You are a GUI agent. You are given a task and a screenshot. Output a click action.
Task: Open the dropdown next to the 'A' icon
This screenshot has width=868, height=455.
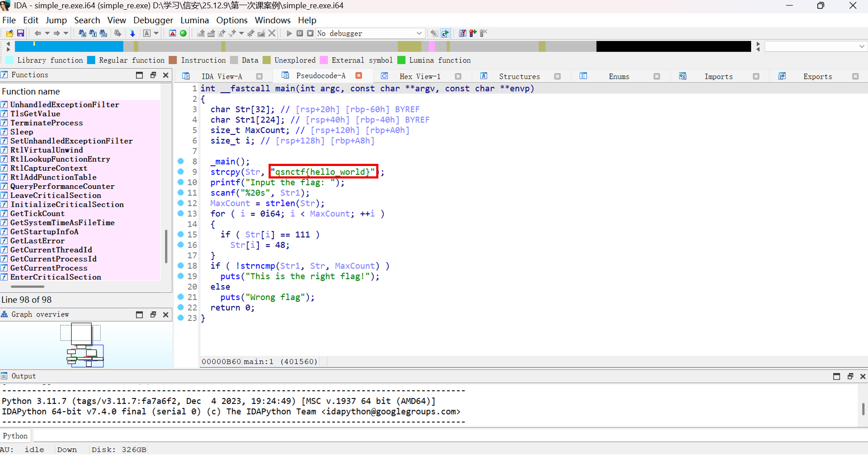[x=156, y=33]
